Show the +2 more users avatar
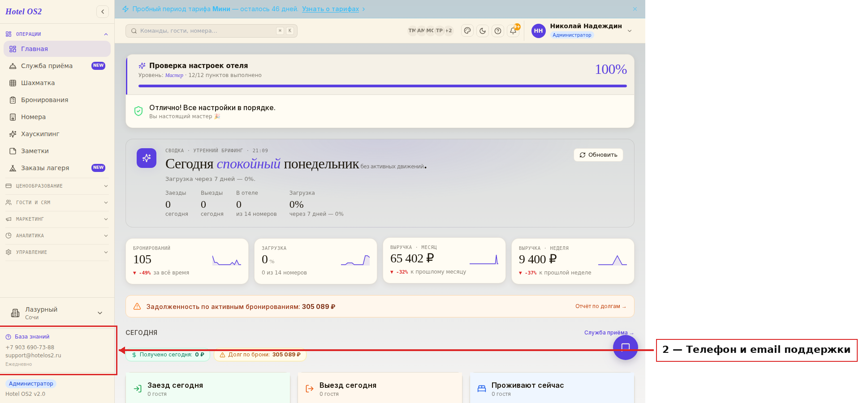Screen dimensions: 868x403 point(449,31)
